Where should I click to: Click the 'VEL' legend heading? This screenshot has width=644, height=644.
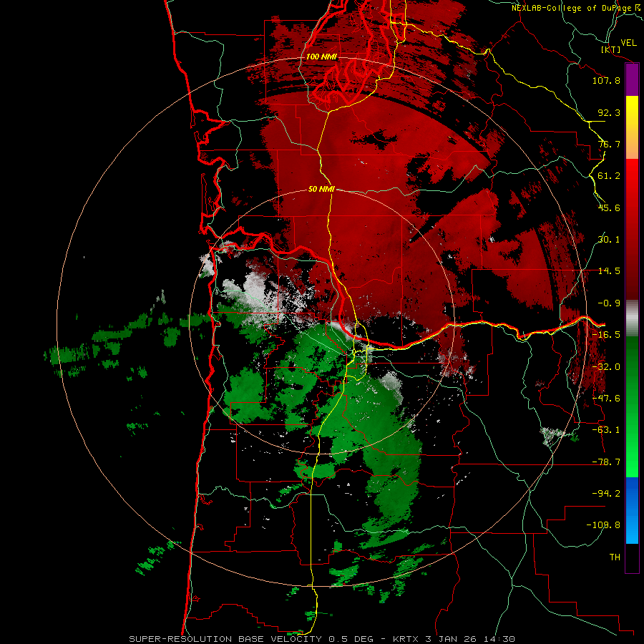point(628,42)
